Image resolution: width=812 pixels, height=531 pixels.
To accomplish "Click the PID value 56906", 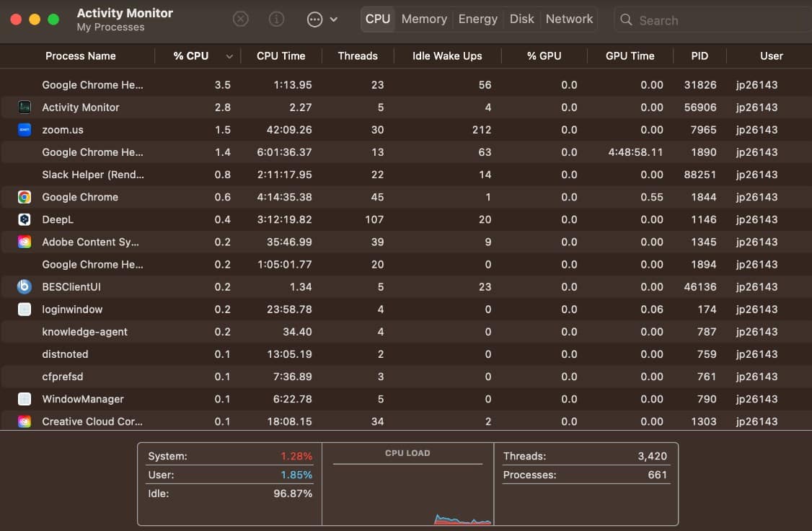I will pyautogui.click(x=700, y=107).
